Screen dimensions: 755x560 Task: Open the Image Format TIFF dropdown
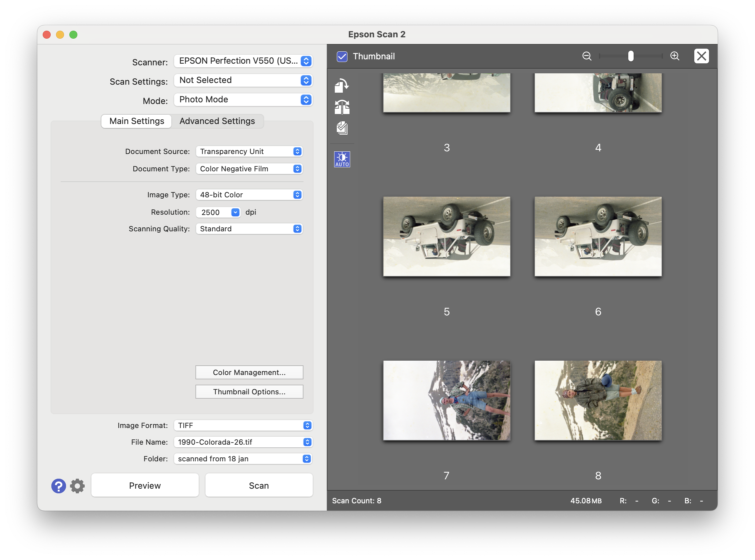pyautogui.click(x=243, y=425)
